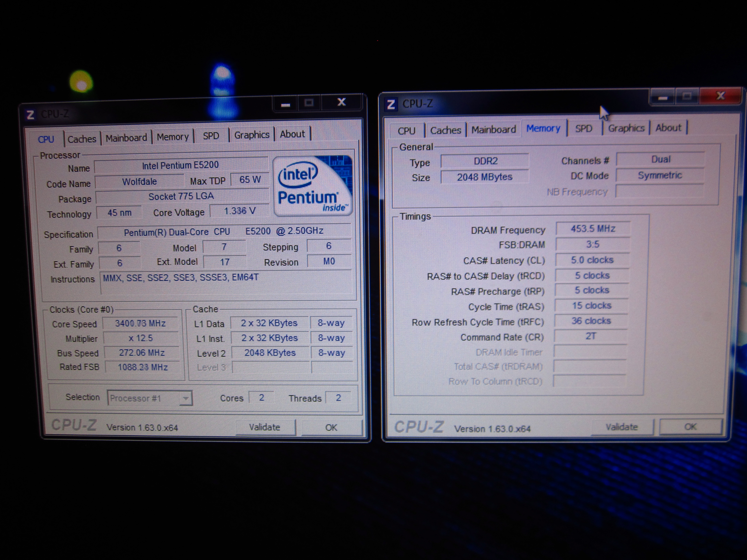
Task: Click the Bus Speed value 272.06 MHz
Action: pos(141,353)
